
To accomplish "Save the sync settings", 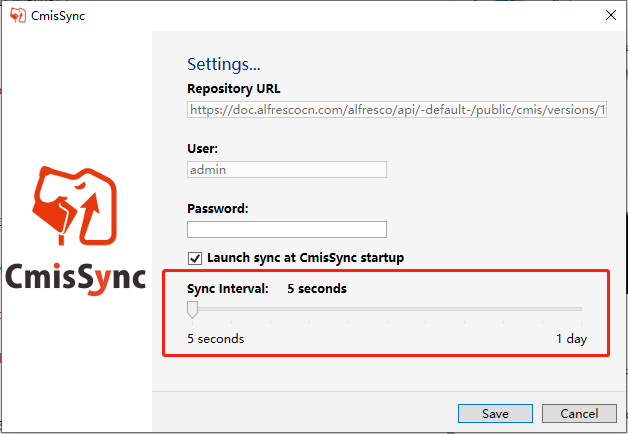I will (495, 413).
